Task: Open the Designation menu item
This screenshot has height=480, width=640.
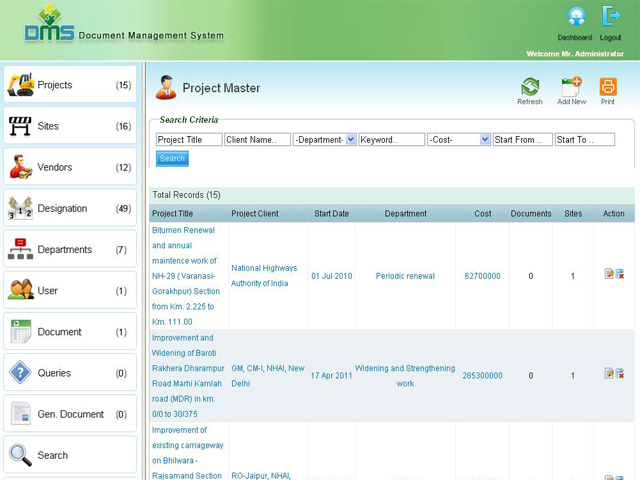Action: point(70,208)
